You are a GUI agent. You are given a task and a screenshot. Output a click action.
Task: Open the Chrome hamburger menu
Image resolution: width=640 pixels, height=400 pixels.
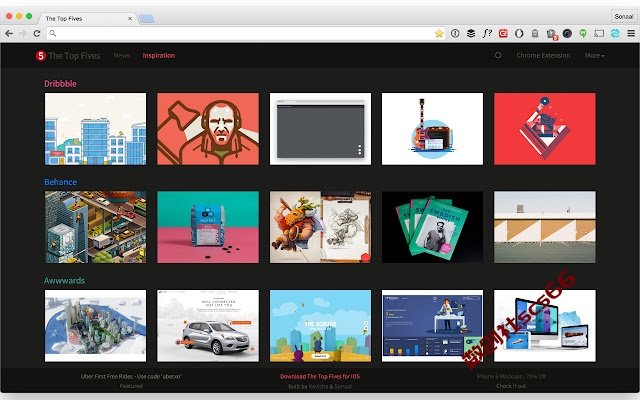click(x=631, y=33)
